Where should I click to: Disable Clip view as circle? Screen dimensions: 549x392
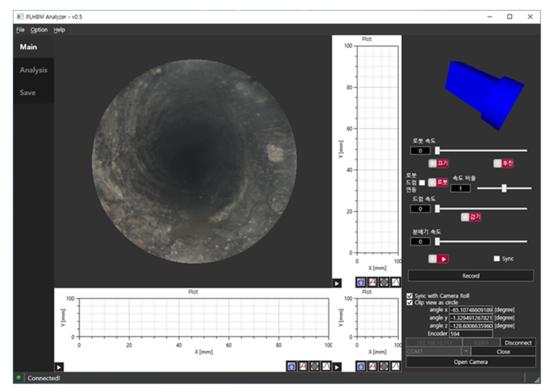tap(410, 303)
